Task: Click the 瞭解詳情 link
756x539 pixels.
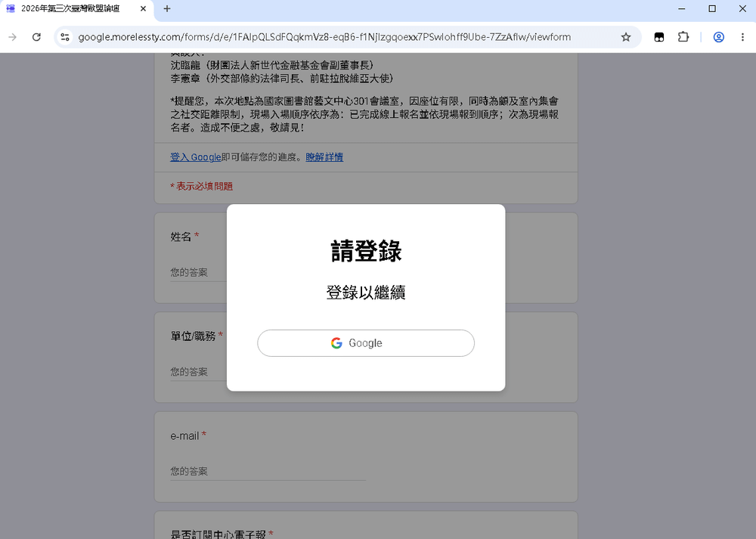Action: pyautogui.click(x=324, y=157)
